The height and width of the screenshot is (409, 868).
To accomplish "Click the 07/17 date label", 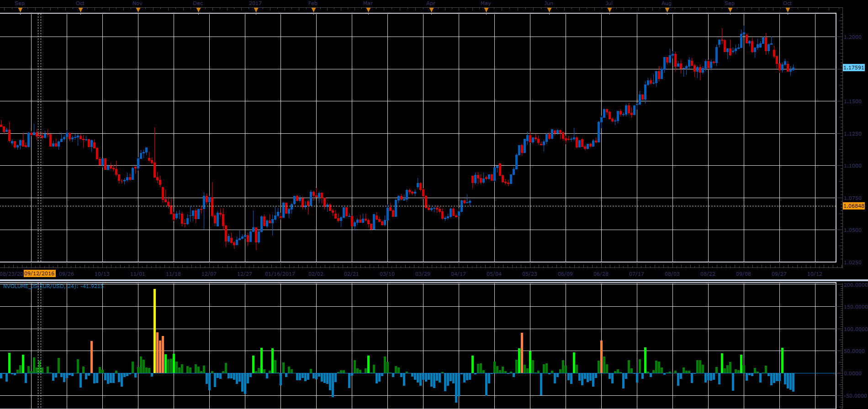I will tap(636, 274).
